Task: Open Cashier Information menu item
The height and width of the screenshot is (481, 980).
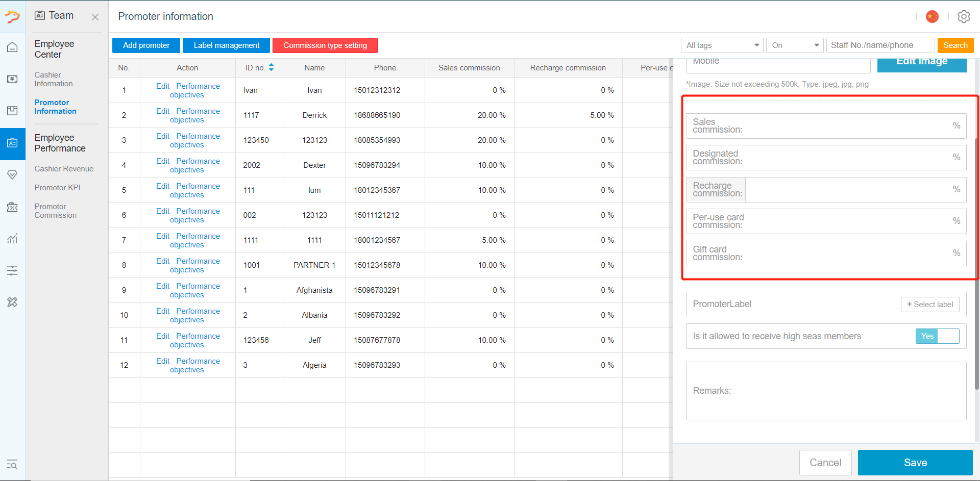Action: [54, 79]
